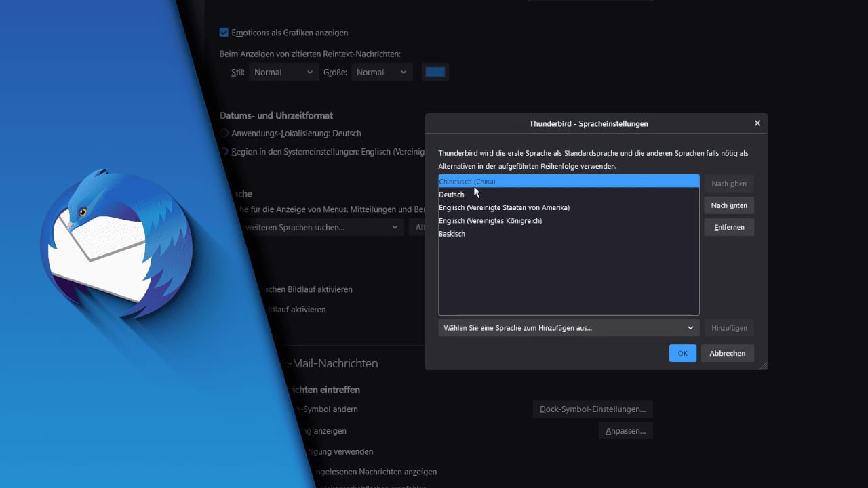868x488 pixels.
Task: Select 'Deutsch' in the language list
Action: tap(569, 195)
